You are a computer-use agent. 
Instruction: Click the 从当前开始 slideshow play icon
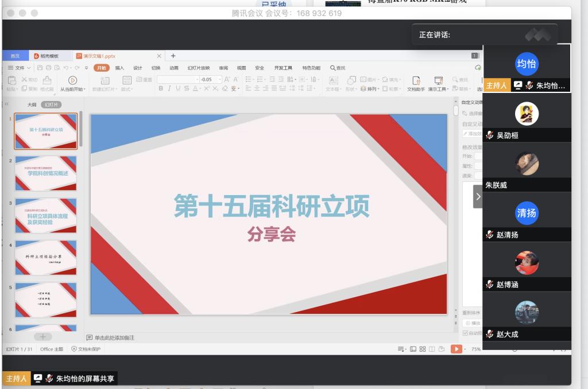coord(73,80)
